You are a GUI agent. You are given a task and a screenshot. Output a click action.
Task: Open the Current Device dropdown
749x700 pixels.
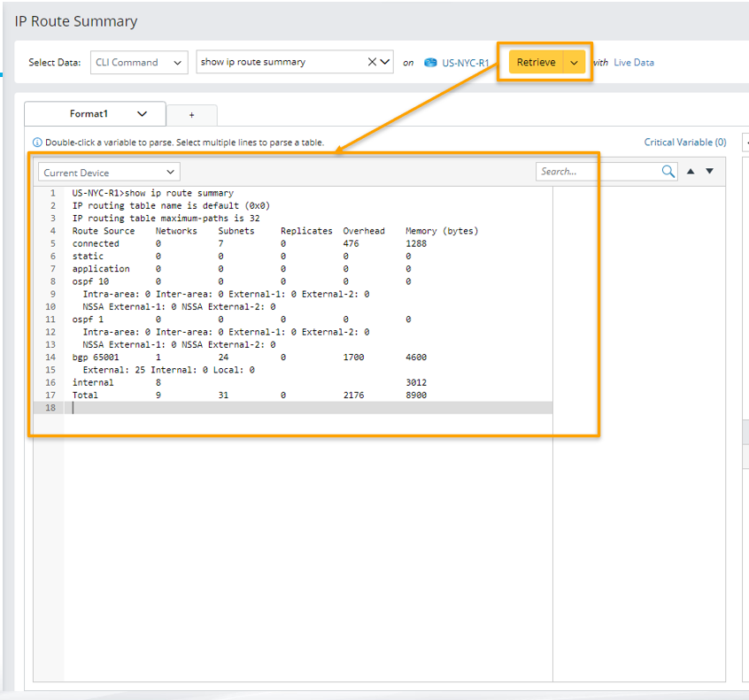pyautogui.click(x=109, y=173)
